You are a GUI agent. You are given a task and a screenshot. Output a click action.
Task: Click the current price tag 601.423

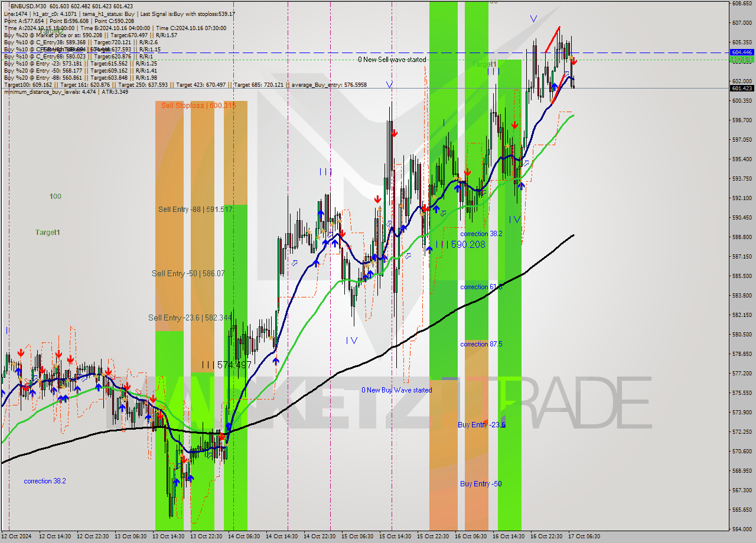742,89
